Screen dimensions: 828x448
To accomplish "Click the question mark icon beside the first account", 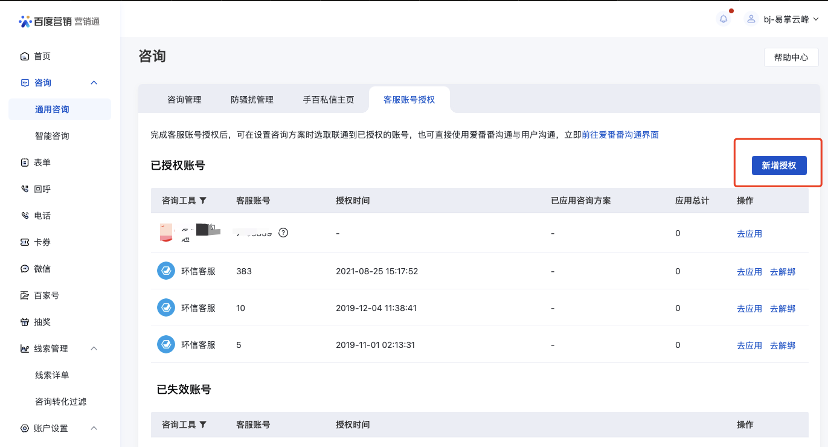I will 283,233.
